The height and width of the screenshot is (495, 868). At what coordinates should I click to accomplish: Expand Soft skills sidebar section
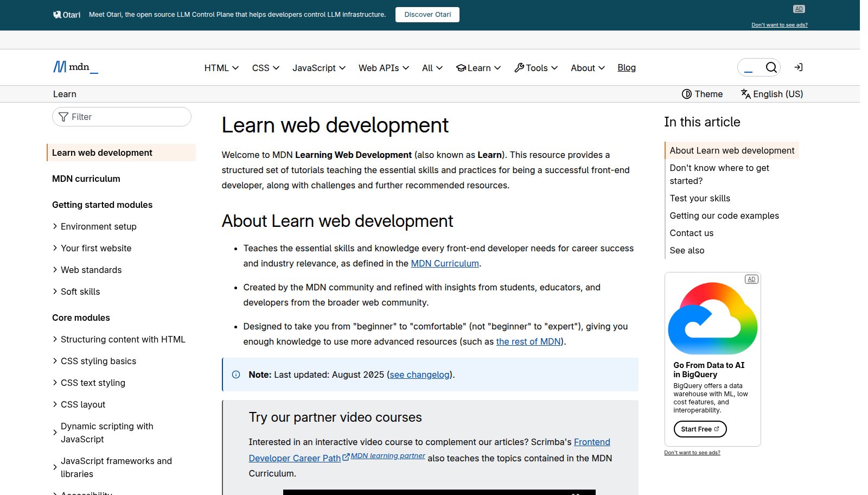click(x=76, y=291)
